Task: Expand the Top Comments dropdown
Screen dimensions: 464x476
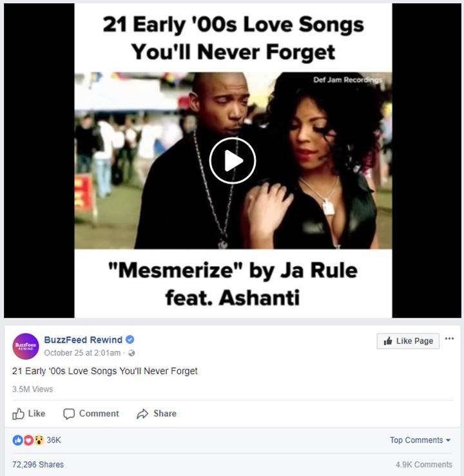Action: (420, 440)
